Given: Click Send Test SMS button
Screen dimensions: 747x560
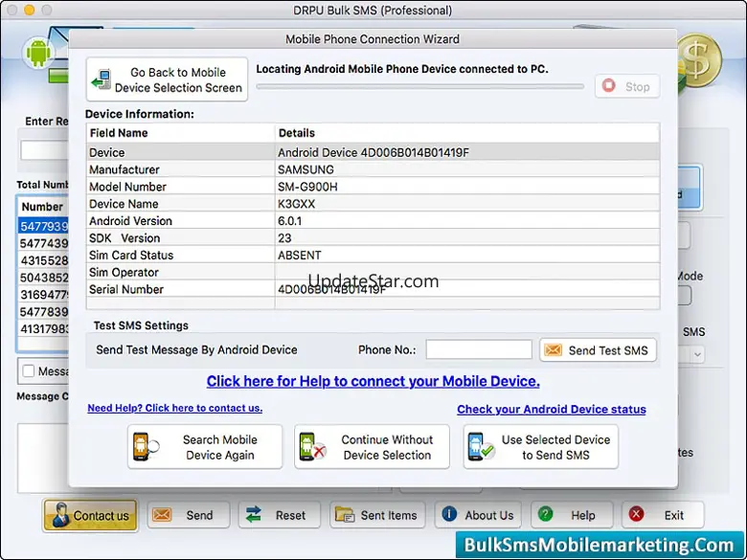Looking at the screenshot, I should (598, 350).
